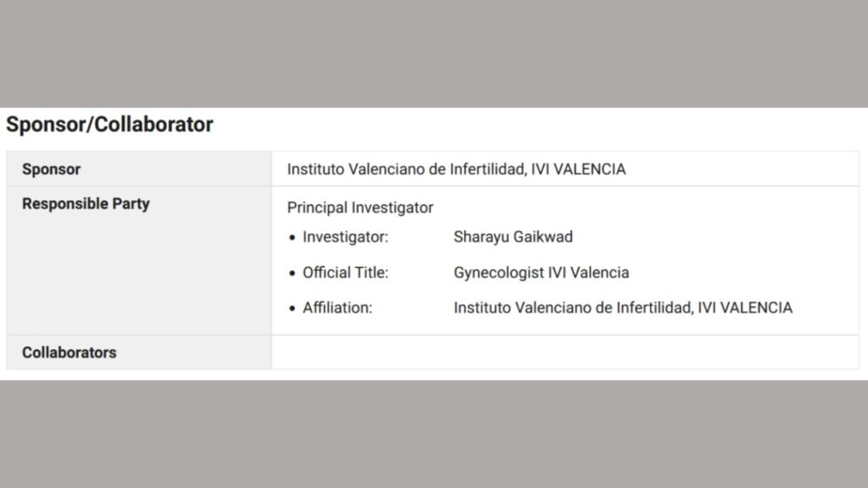Select the Responsible Party label

point(86,203)
